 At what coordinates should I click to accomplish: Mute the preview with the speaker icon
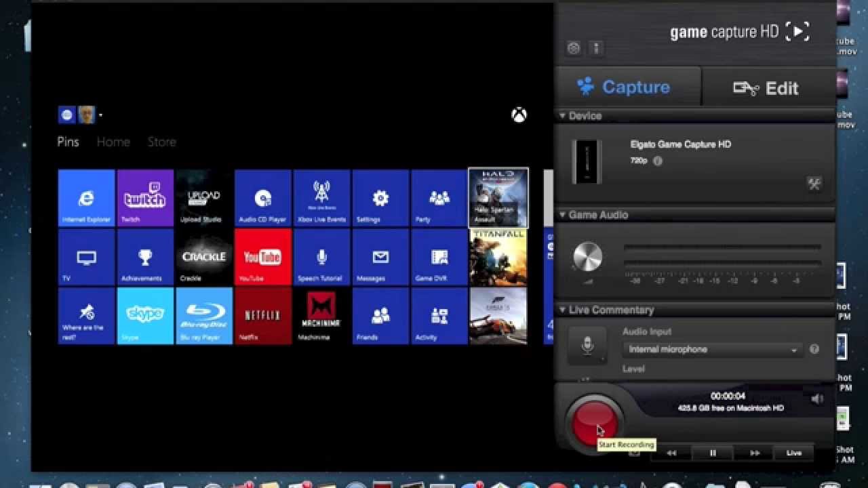point(817,399)
